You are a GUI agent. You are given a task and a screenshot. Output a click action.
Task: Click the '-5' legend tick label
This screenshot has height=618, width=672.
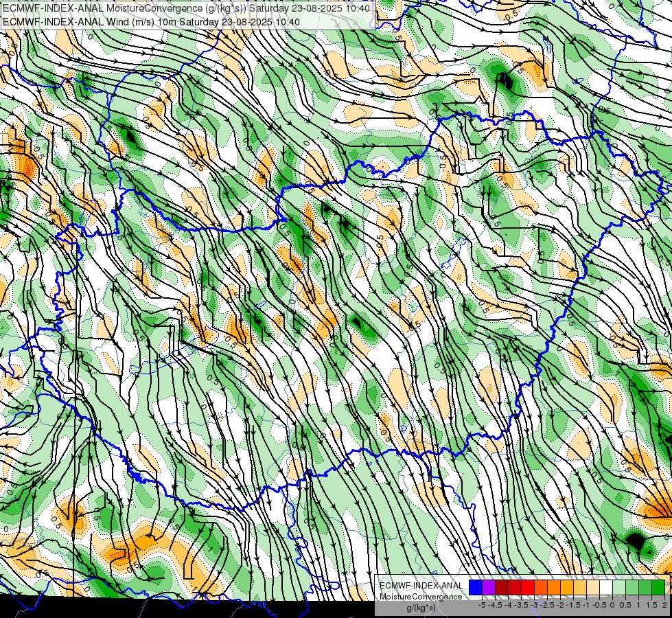coord(482,605)
